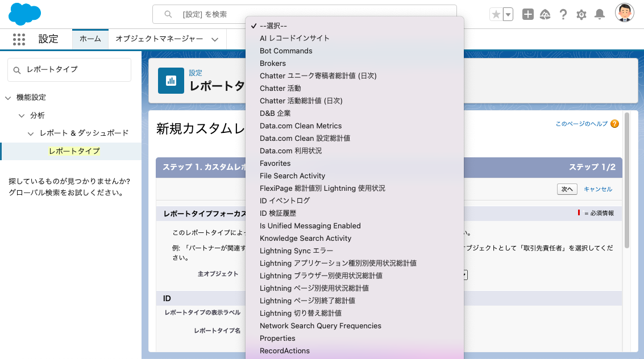
Task: Select Brokers from the list
Action: 355,63
